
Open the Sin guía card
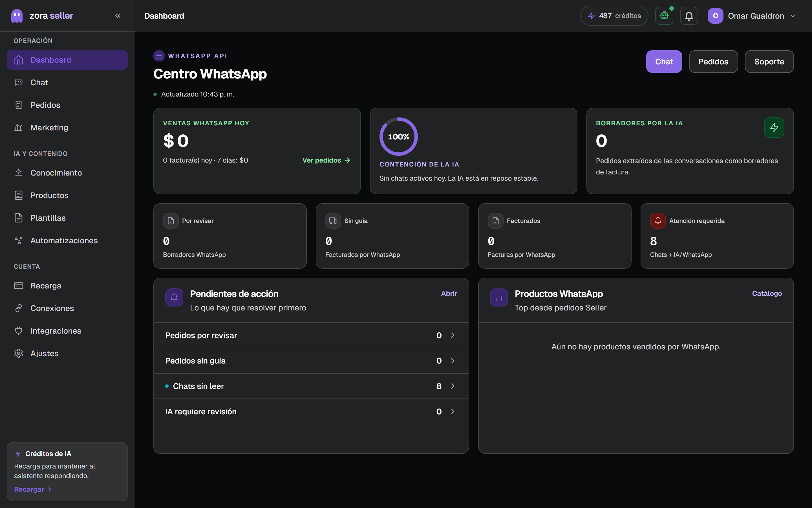pos(392,236)
